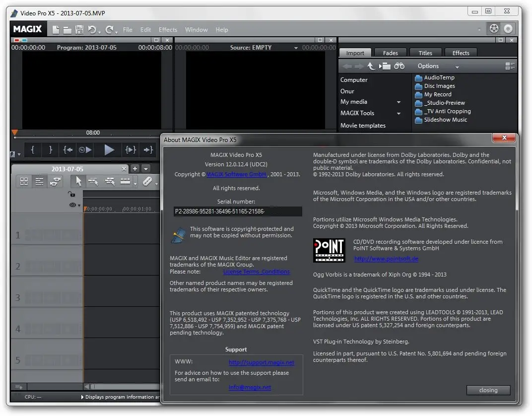Undo the last action with the toolbar arrow
Screen dimensions: 532x416
(x=92, y=30)
